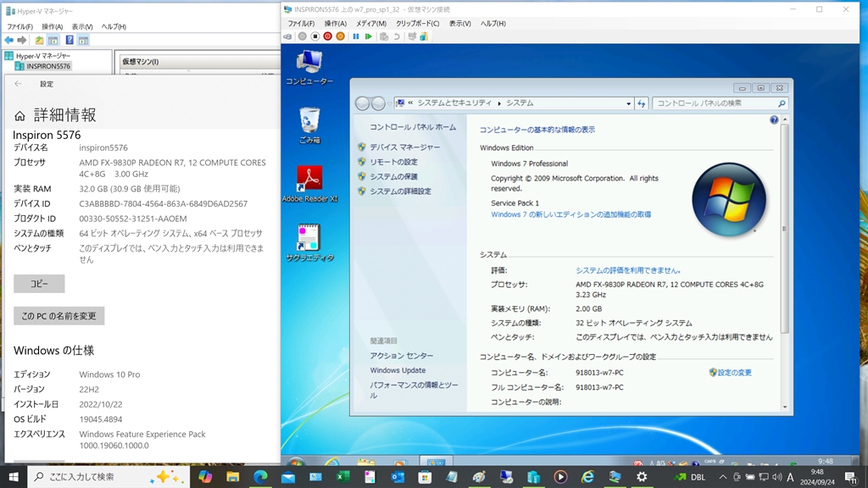
Task: Open 表示(V) menu in VM connection window
Action: (x=459, y=24)
